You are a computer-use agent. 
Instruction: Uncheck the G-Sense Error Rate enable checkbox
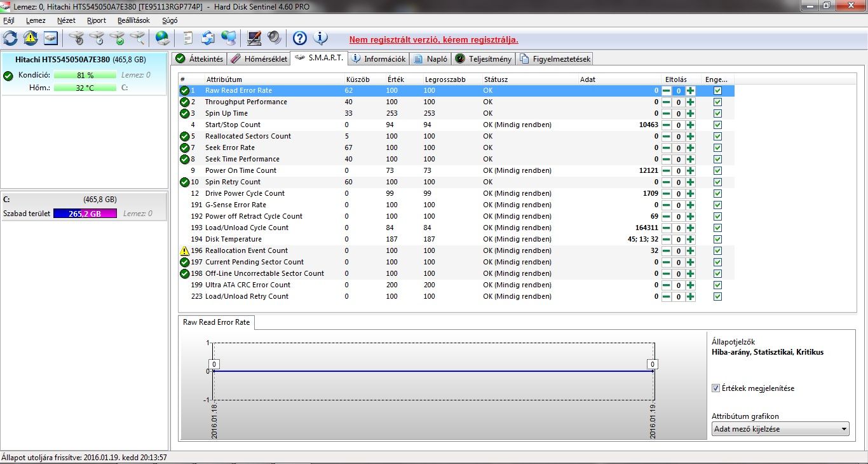tap(717, 205)
